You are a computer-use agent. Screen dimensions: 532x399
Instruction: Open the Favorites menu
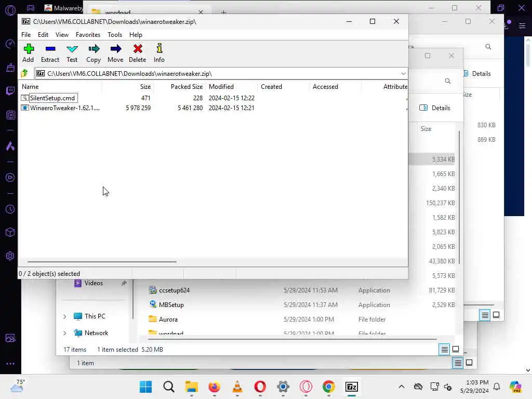click(88, 35)
